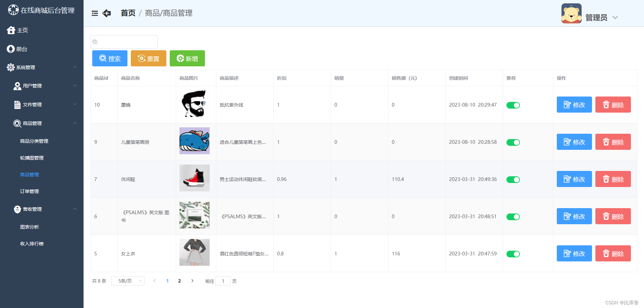This screenshot has height=308, width=644.
Task: Open the 5条/页 page size dropdown
Action: coord(127,281)
